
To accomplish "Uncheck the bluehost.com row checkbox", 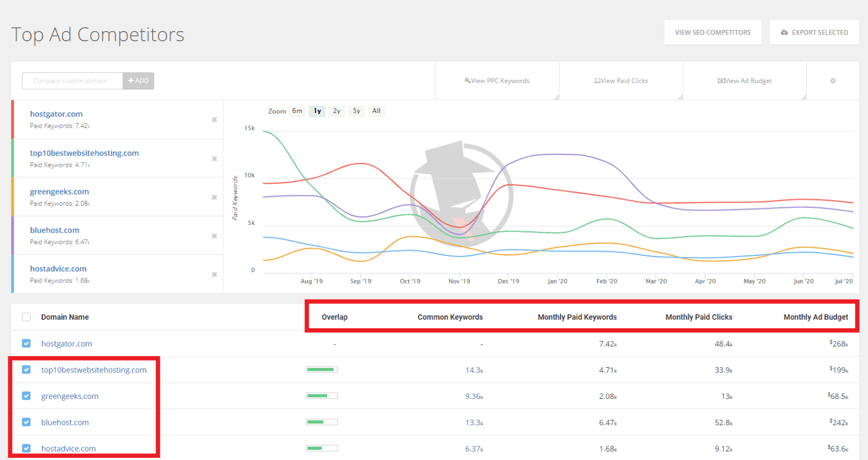I will (26, 422).
